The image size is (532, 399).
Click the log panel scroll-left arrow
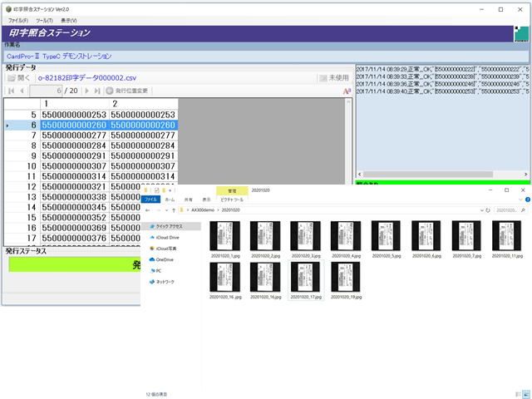click(x=360, y=174)
